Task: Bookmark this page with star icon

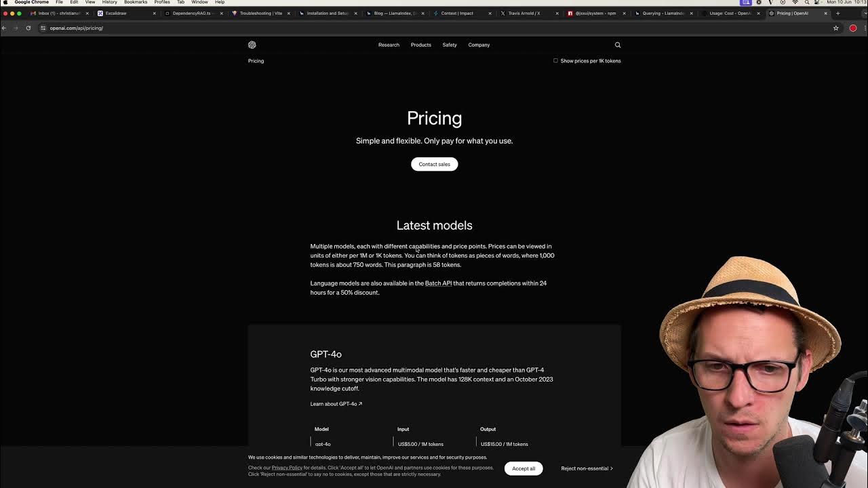Action: [x=835, y=28]
